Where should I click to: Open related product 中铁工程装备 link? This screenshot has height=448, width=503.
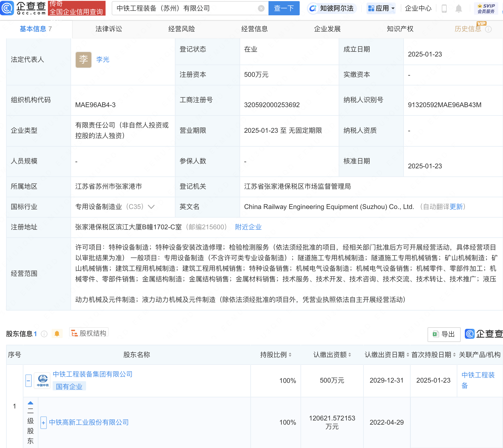(478, 380)
